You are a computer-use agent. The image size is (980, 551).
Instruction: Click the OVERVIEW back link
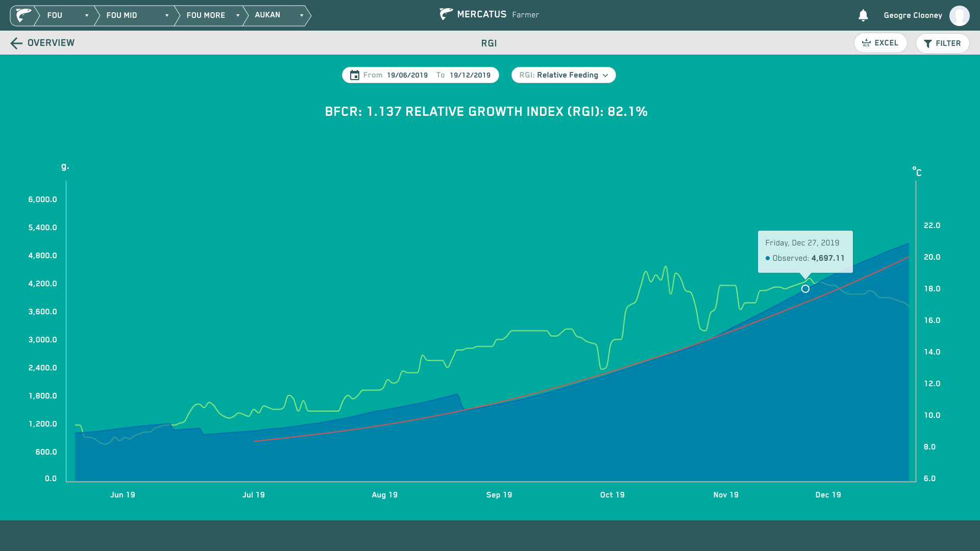51,43
